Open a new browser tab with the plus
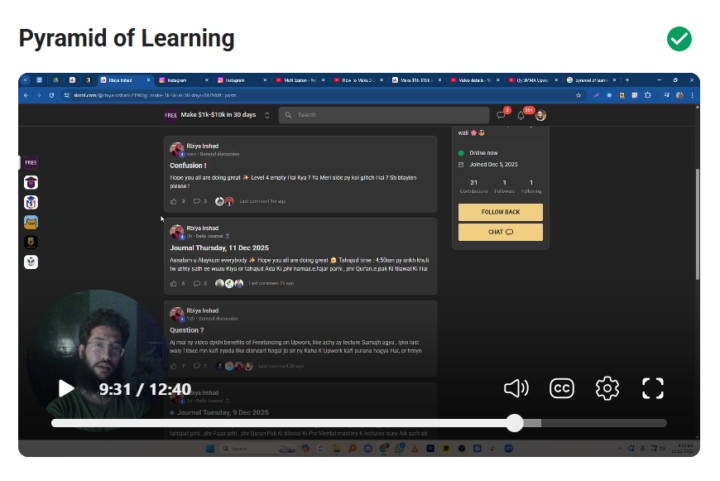The height and width of the screenshot is (481, 720). click(x=627, y=80)
